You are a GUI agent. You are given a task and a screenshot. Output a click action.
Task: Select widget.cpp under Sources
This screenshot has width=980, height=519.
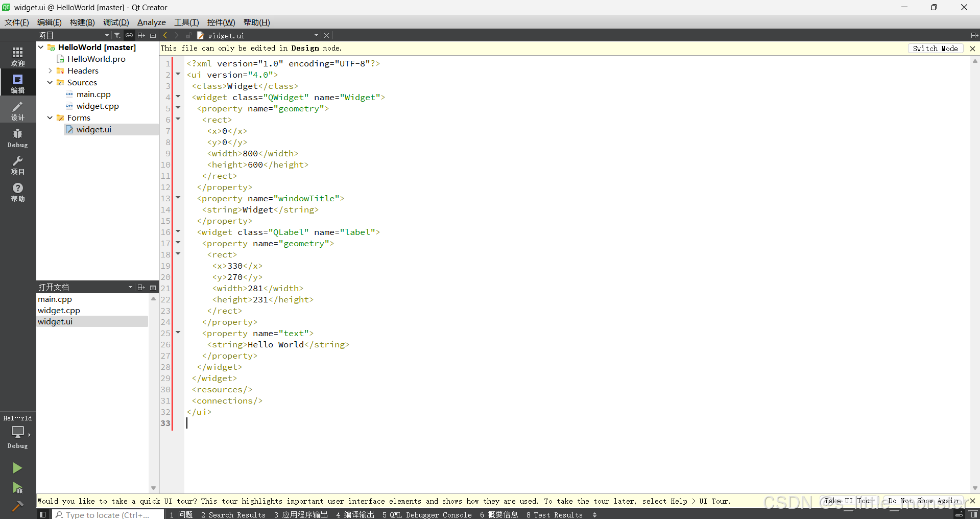pos(98,106)
